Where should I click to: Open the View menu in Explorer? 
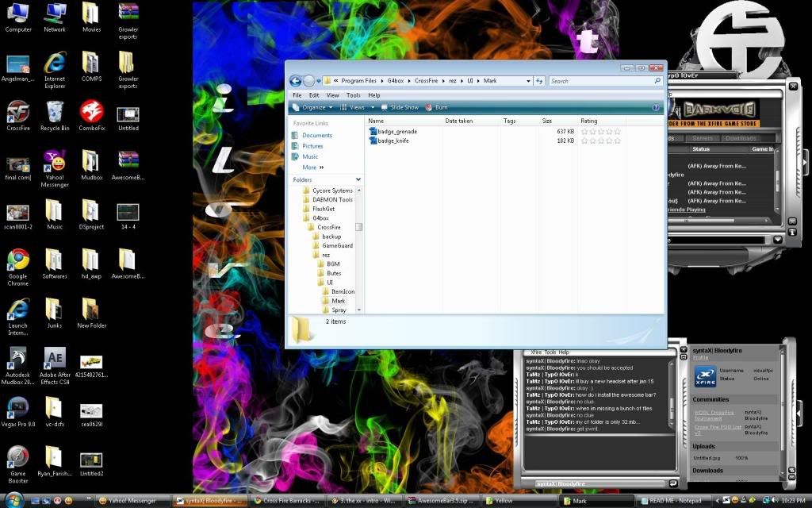[332, 95]
